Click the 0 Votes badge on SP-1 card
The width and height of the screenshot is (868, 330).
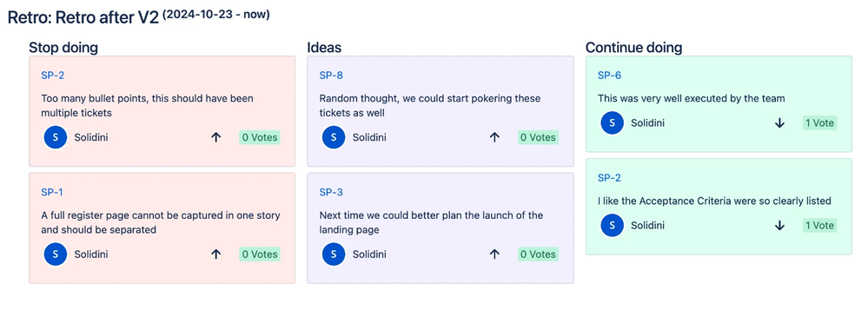click(260, 254)
